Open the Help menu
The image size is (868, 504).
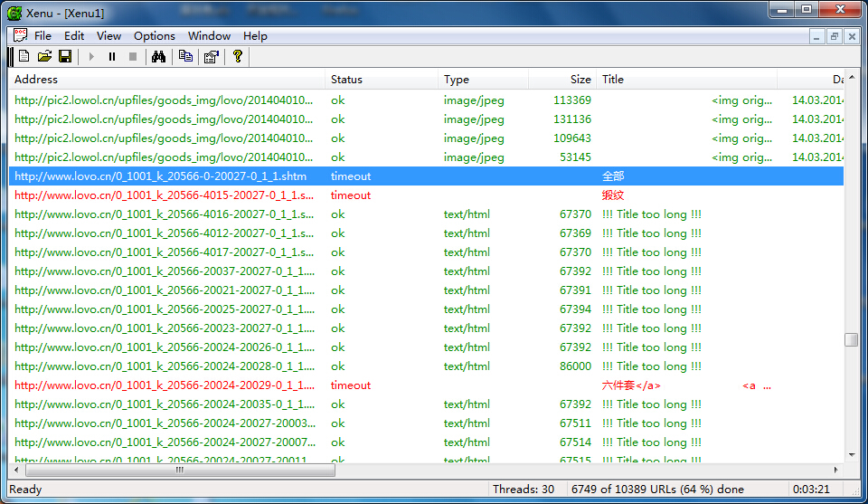tap(255, 36)
